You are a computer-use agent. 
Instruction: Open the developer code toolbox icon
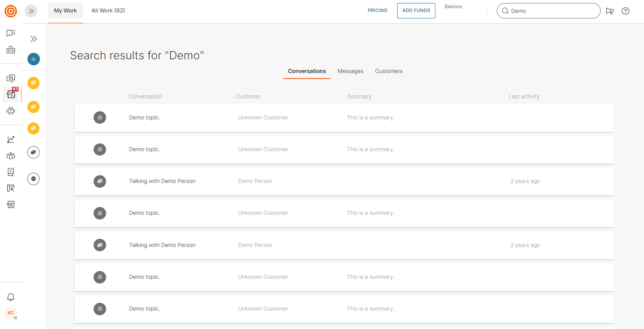11,50
